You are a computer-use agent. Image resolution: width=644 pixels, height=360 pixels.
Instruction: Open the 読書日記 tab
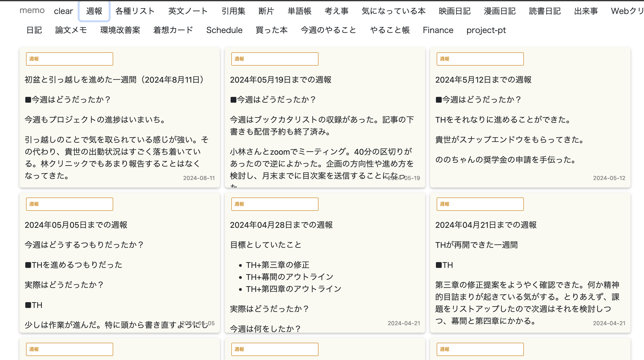(x=545, y=11)
